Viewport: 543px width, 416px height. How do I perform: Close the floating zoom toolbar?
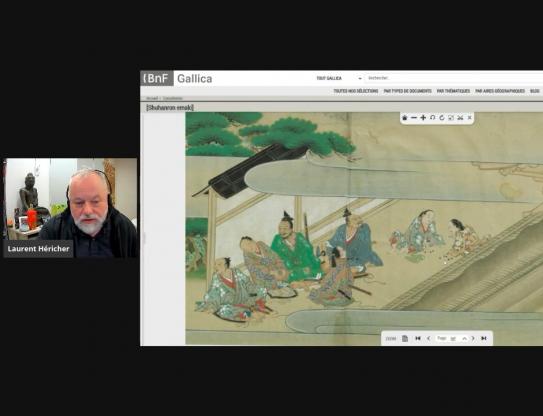pos(470,118)
